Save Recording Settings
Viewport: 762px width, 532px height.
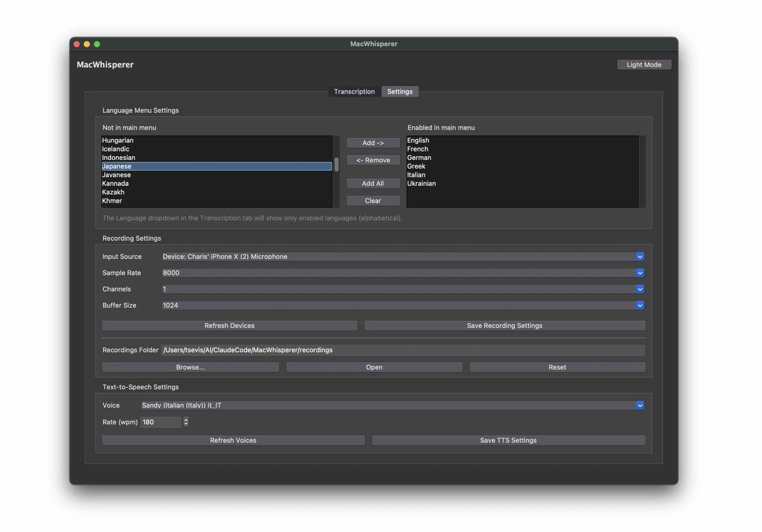(x=505, y=326)
